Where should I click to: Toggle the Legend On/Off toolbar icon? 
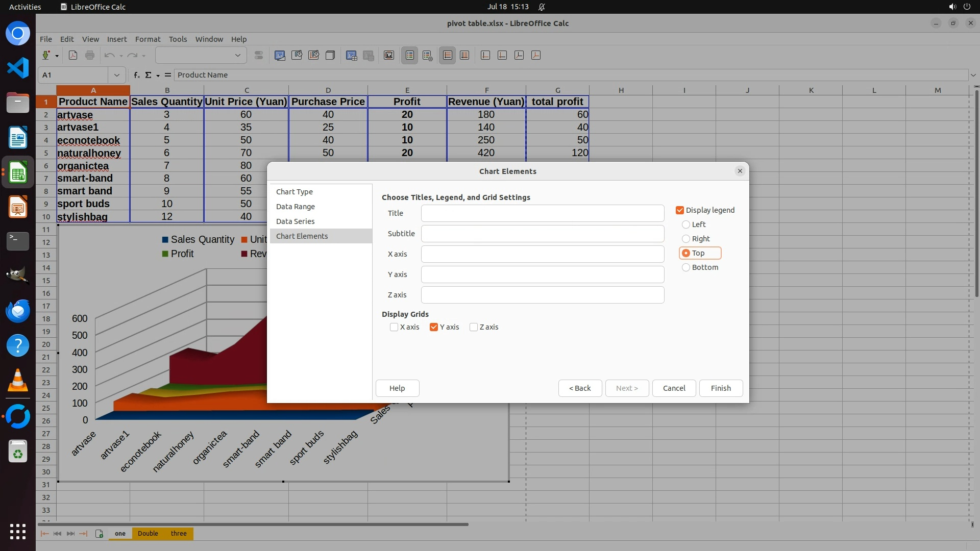coord(410,55)
